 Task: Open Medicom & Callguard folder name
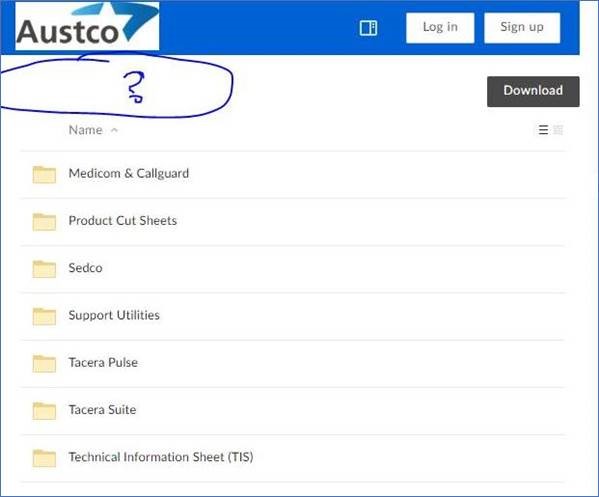[129, 173]
